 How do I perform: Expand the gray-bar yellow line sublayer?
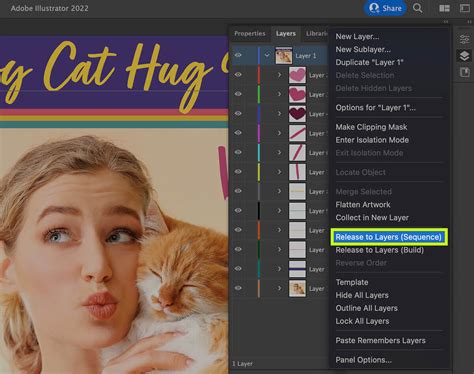click(x=279, y=191)
